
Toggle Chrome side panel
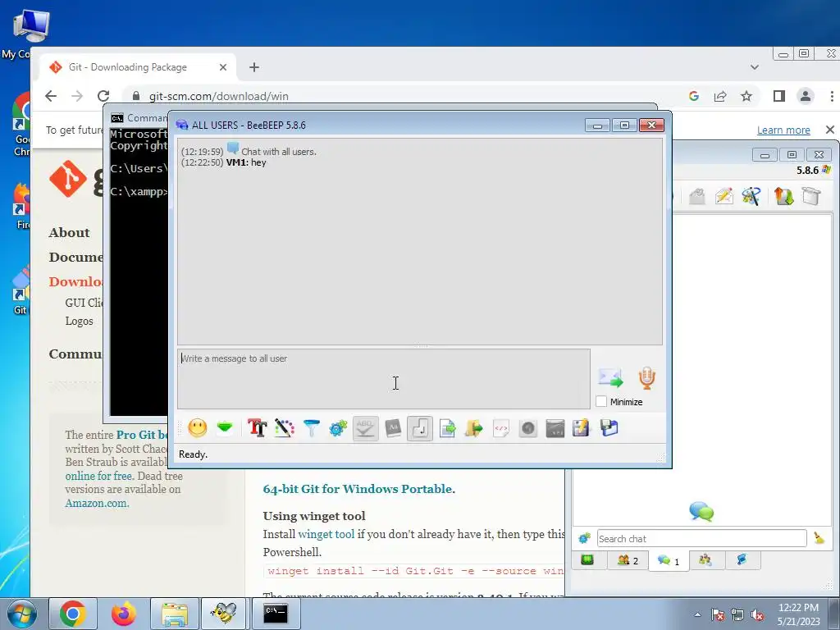pos(779,96)
